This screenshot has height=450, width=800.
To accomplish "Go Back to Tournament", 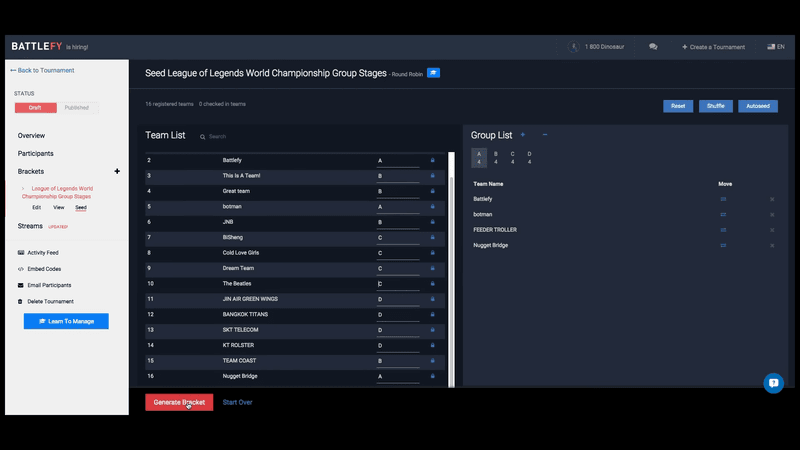I will click(x=42, y=70).
